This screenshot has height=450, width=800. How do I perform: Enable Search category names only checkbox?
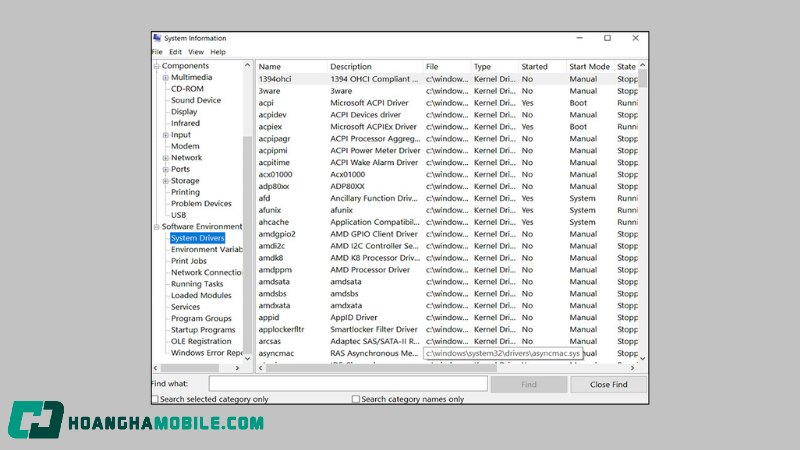(356, 399)
